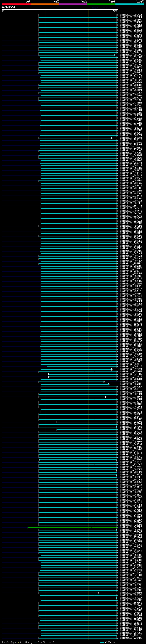The height and width of the screenshot is (644, 146).
Task: Click label UniRef100_C0SUJ6
Action: [131, 366]
